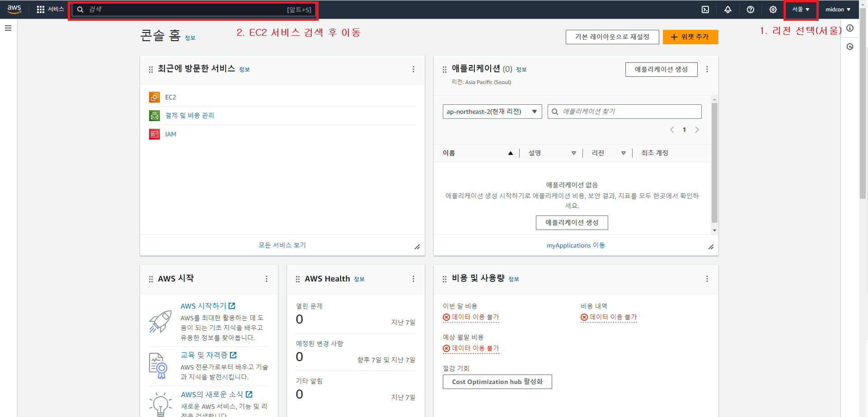Click the applications widget vertical scrollbar
Viewport: 868px width, 417px height.
click(x=714, y=163)
